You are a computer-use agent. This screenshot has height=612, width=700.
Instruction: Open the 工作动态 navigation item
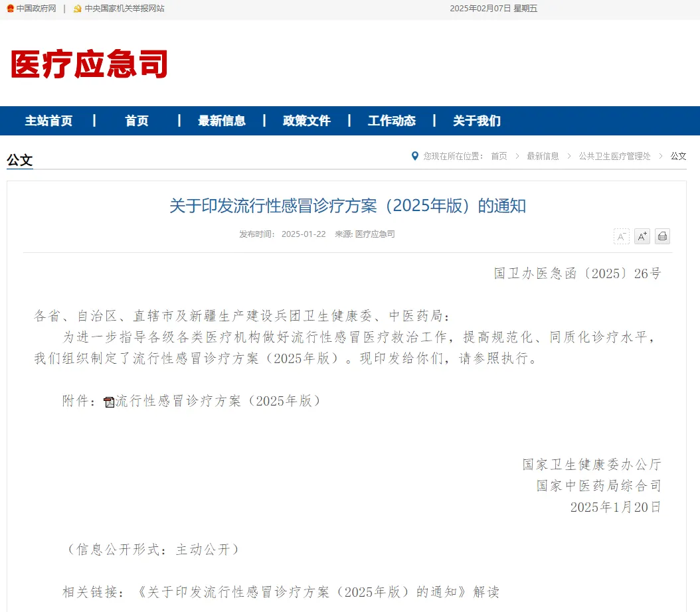392,121
